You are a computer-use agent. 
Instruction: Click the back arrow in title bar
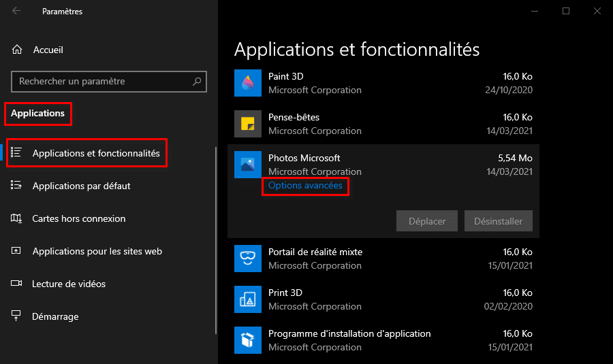[16, 11]
